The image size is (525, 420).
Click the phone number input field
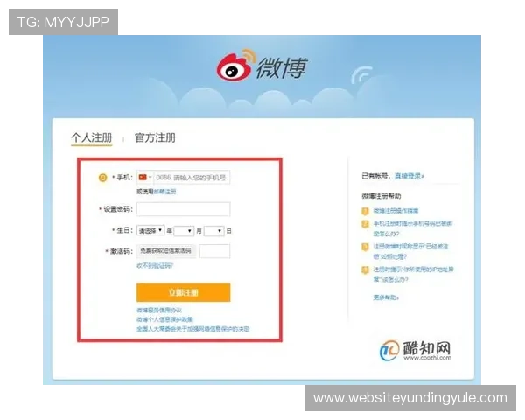[192, 177]
